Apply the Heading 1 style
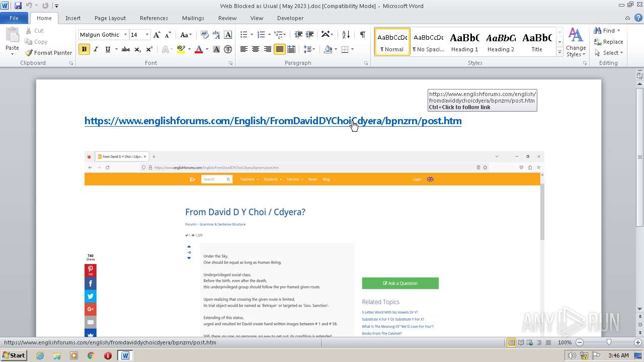644x362 pixels. pos(464,42)
